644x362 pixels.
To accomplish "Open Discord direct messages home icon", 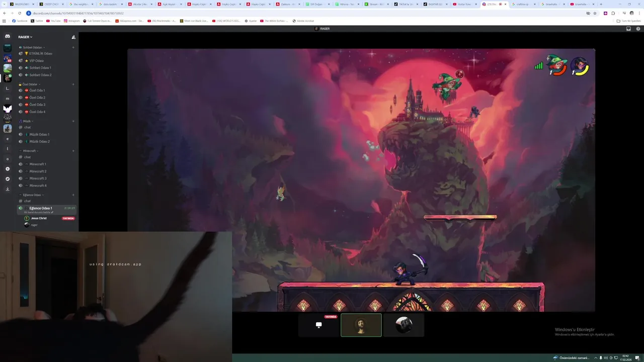I will pyautogui.click(x=8, y=37).
